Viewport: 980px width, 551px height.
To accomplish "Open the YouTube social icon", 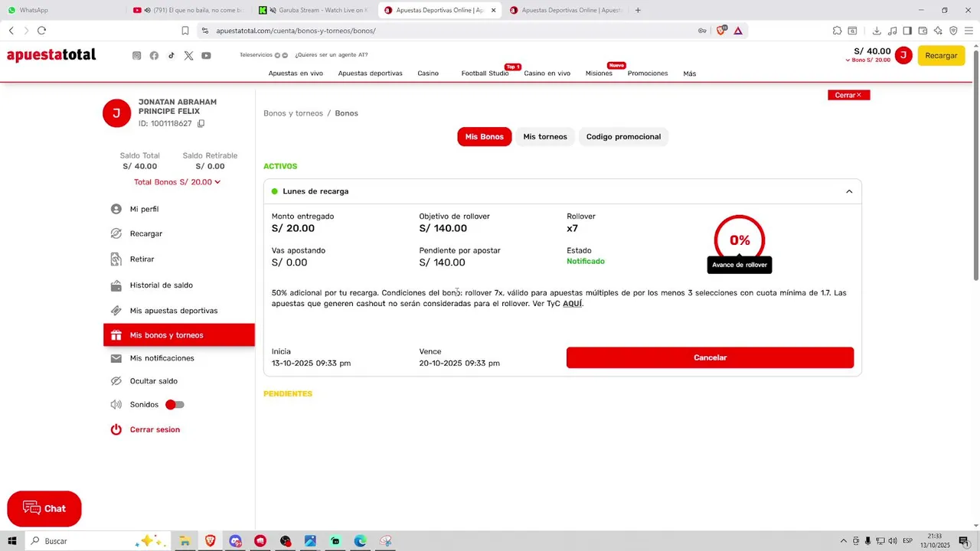I will pos(206,56).
